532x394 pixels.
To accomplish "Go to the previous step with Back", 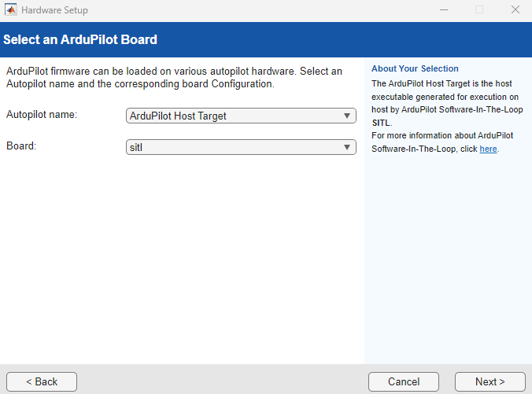I will point(42,381).
